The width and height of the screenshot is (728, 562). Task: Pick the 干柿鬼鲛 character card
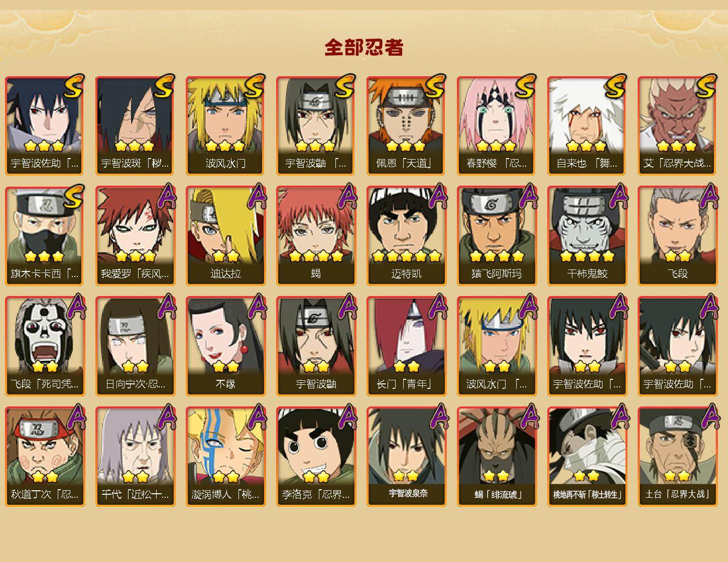(587, 236)
